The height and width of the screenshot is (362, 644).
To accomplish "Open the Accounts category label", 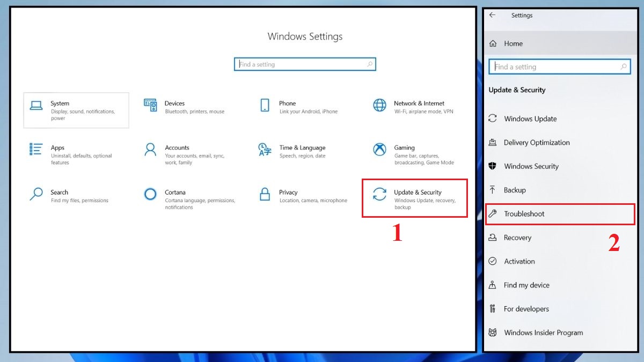I will (177, 148).
